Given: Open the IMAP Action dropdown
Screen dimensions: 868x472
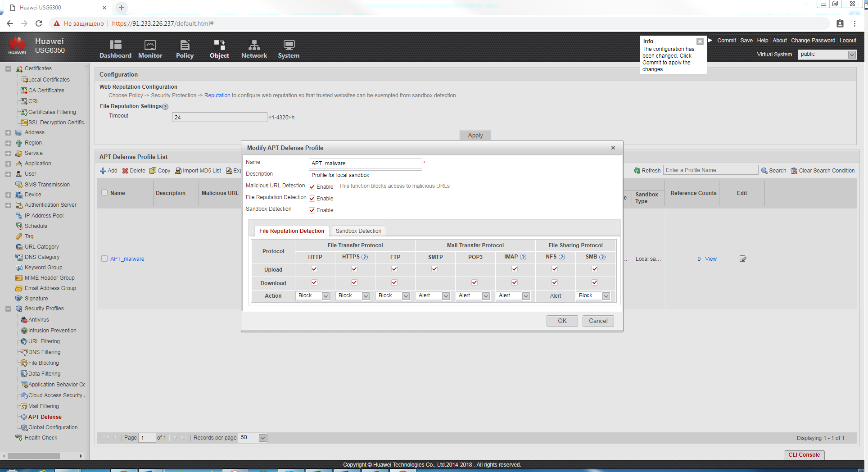Looking at the screenshot, I should (x=514, y=296).
